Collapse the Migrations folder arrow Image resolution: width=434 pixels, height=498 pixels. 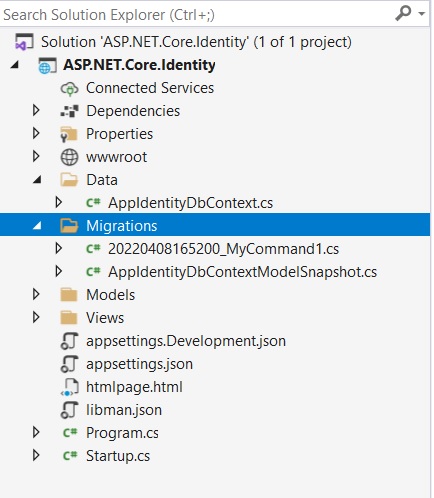pyautogui.click(x=37, y=226)
